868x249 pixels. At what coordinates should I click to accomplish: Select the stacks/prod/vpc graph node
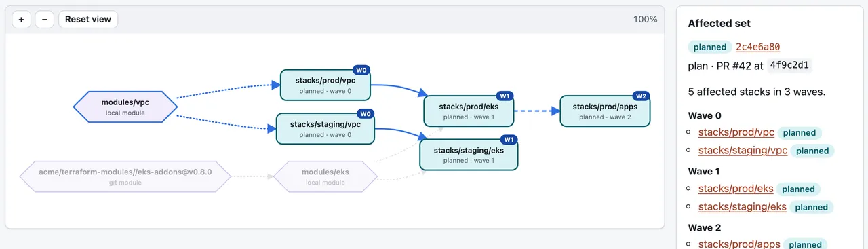(325, 85)
